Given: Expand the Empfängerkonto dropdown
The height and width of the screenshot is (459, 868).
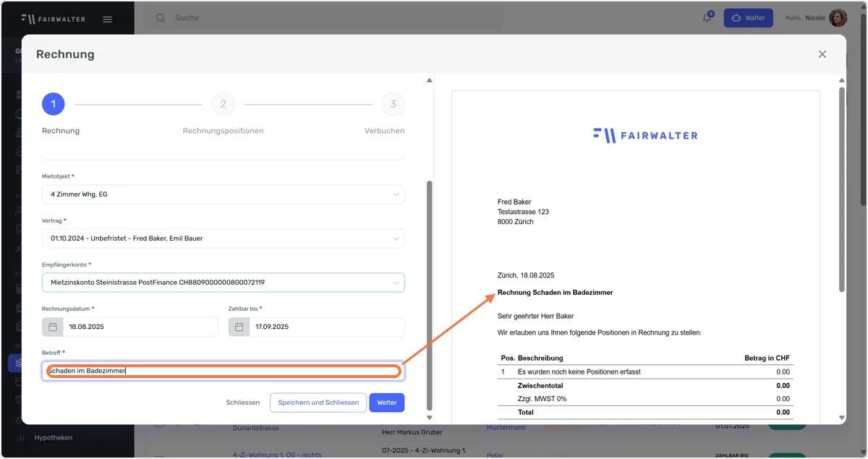Looking at the screenshot, I should click(x=224, y=283).
